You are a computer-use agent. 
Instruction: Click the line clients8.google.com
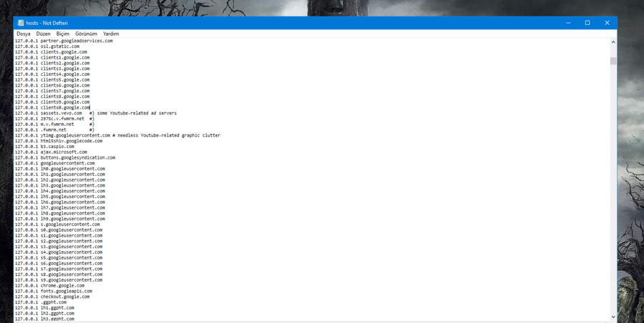[x=52, y=96]
